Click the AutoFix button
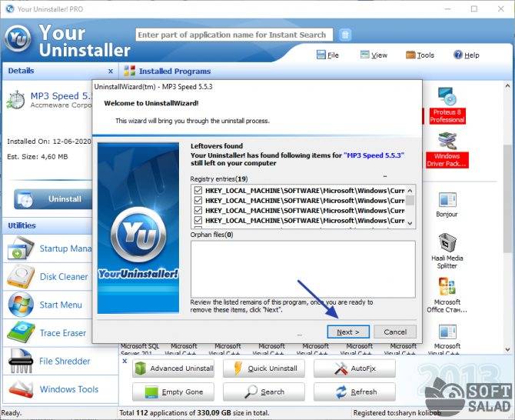 tap(354, 368)
